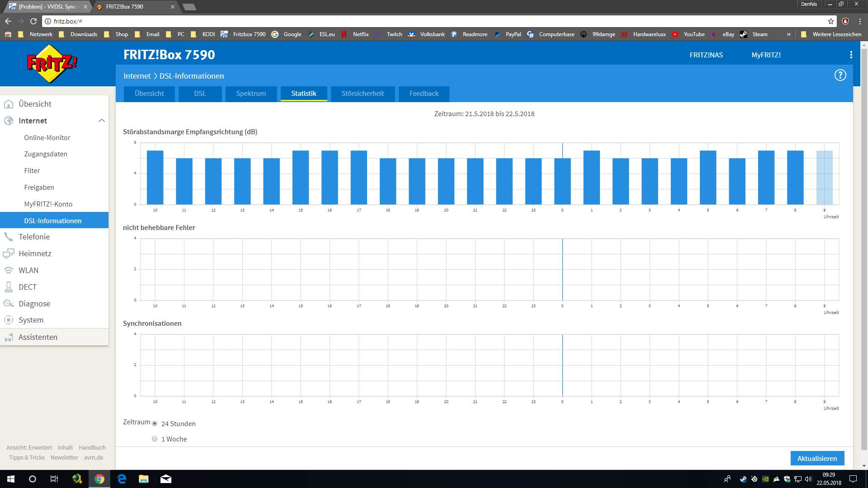Click the light blue 9 o'clock bar
The image size is (868, 488).
[x=824, y=178]
